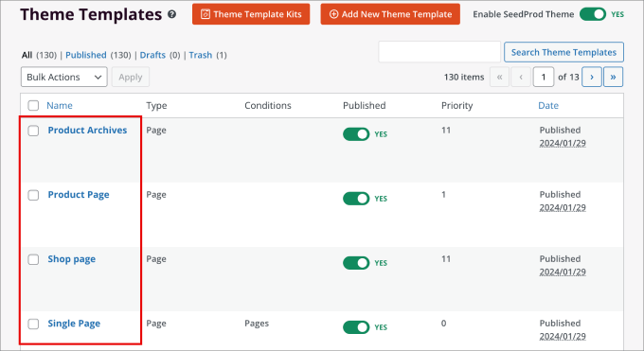644x351 pixels.
Task: Click the Apply button
Action: coord(130,77)
